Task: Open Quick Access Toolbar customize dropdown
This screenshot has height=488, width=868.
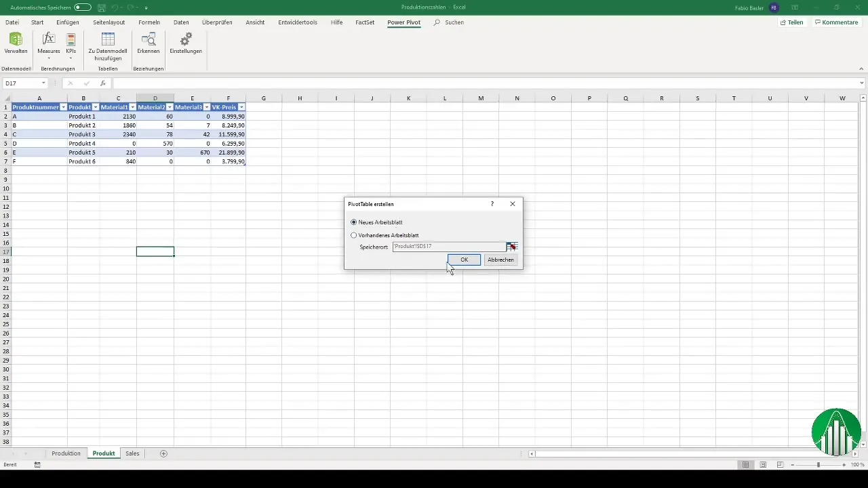Action: [146, 7]
